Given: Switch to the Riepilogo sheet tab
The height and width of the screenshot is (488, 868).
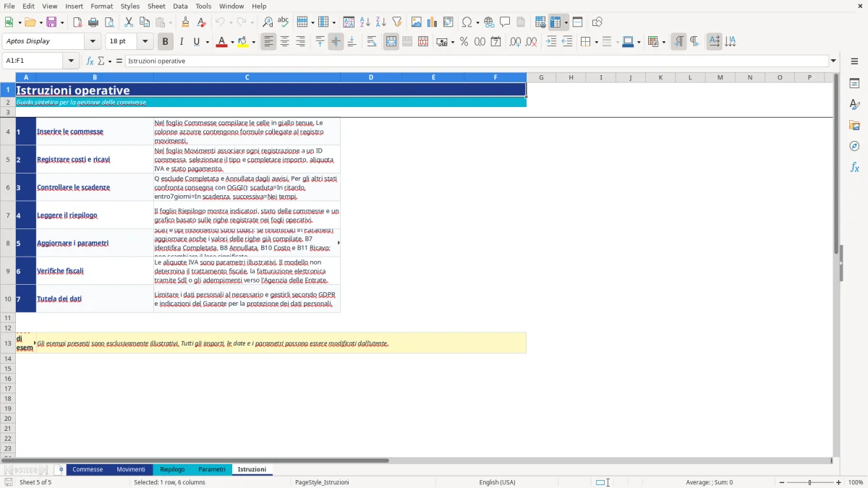Looking at the screenshot, I should pos(172,469).
